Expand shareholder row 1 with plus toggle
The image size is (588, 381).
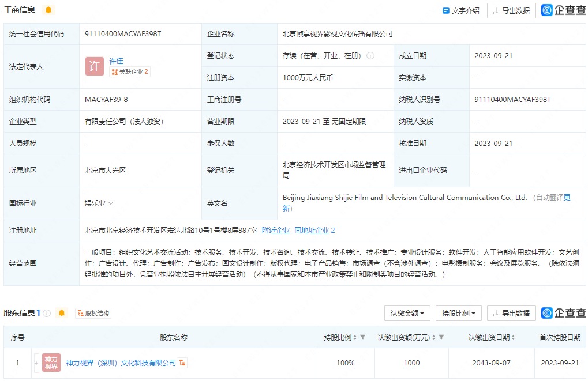tap(36, 363)
